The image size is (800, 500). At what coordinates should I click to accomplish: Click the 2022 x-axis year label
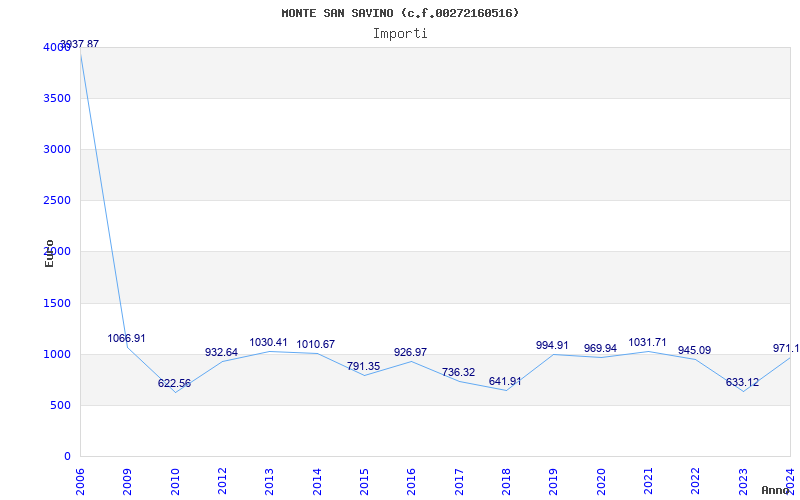point(695,482)
